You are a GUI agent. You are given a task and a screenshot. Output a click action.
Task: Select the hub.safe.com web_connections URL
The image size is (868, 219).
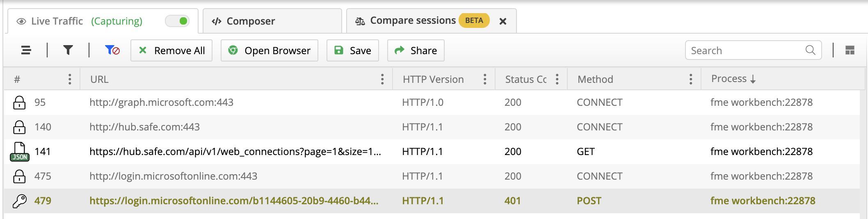tap(235, 151)
